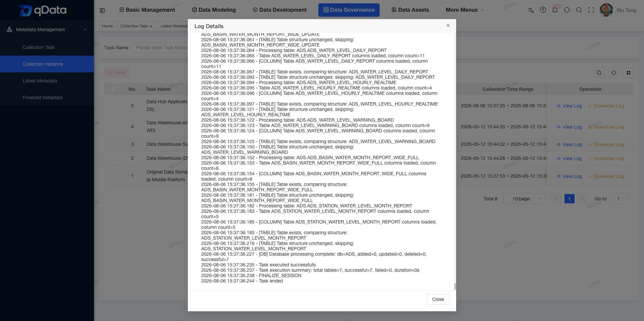View Log for row 2

click(x=569, y=158)
